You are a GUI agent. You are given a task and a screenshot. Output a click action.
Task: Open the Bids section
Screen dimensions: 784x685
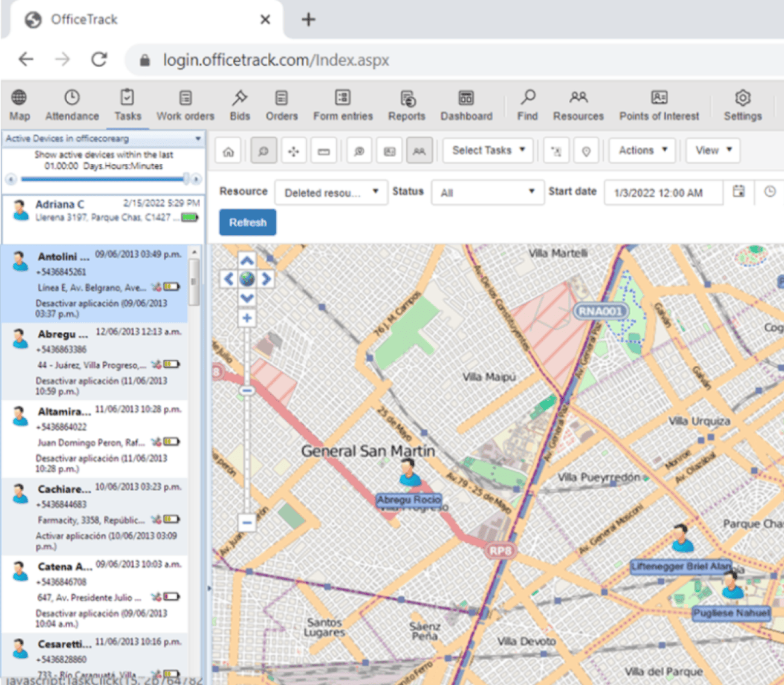pos(239,105)
